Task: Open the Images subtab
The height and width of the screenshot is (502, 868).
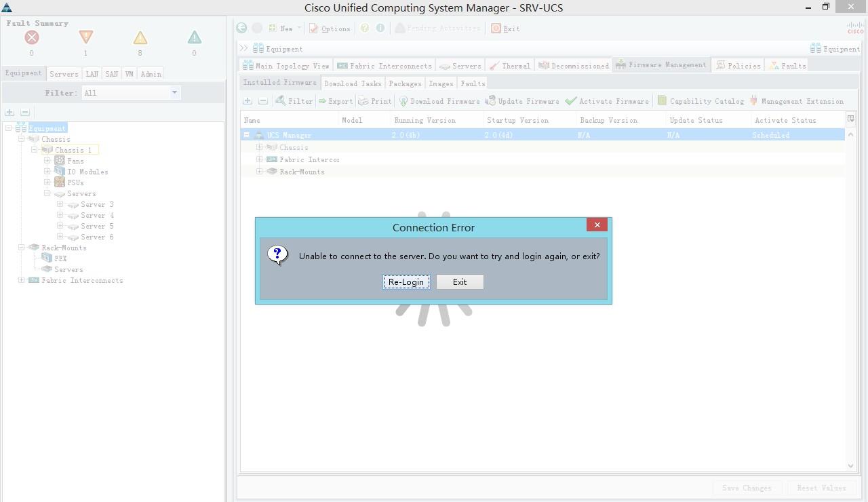Action: coord(441,83)
